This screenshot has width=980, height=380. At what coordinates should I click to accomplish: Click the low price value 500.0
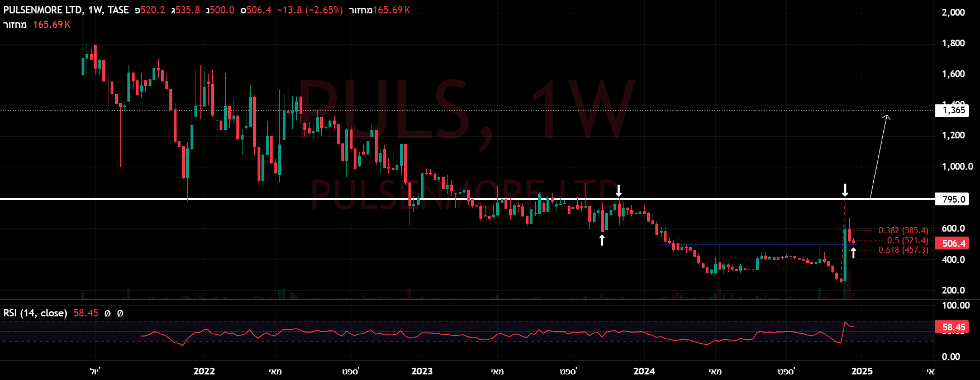[222, 10]
